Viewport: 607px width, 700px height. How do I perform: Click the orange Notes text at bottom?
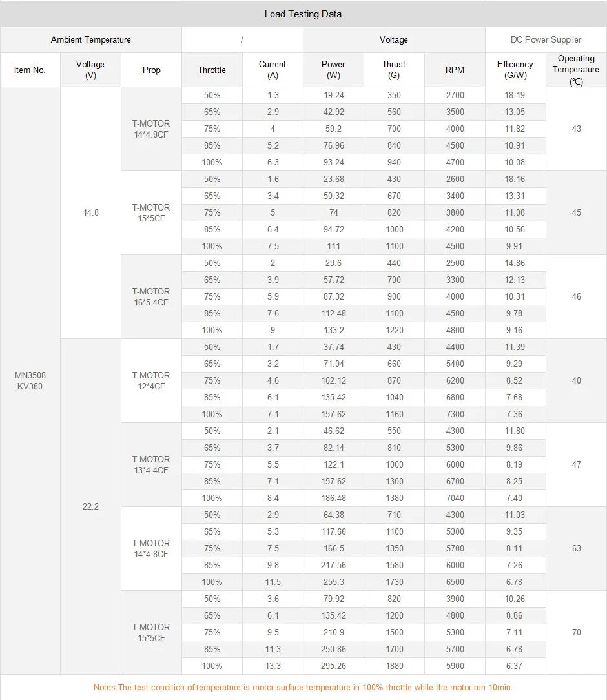pyautogui.click(x=303, y=687)
